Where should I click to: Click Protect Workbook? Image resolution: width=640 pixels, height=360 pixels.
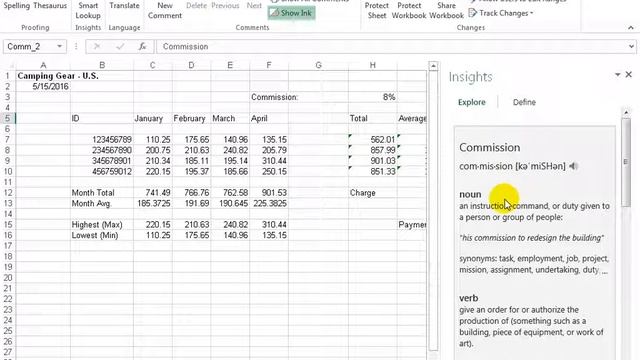[x=409, y=10]
